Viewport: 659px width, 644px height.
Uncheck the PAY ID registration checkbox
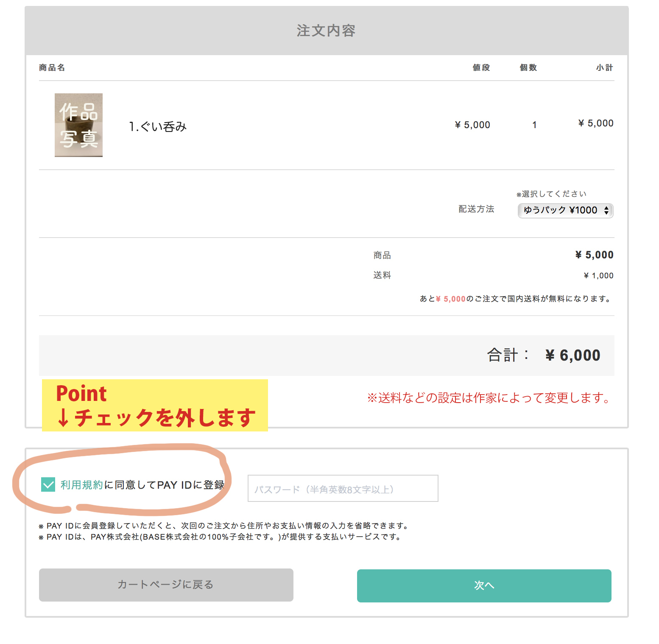point(48,484)
